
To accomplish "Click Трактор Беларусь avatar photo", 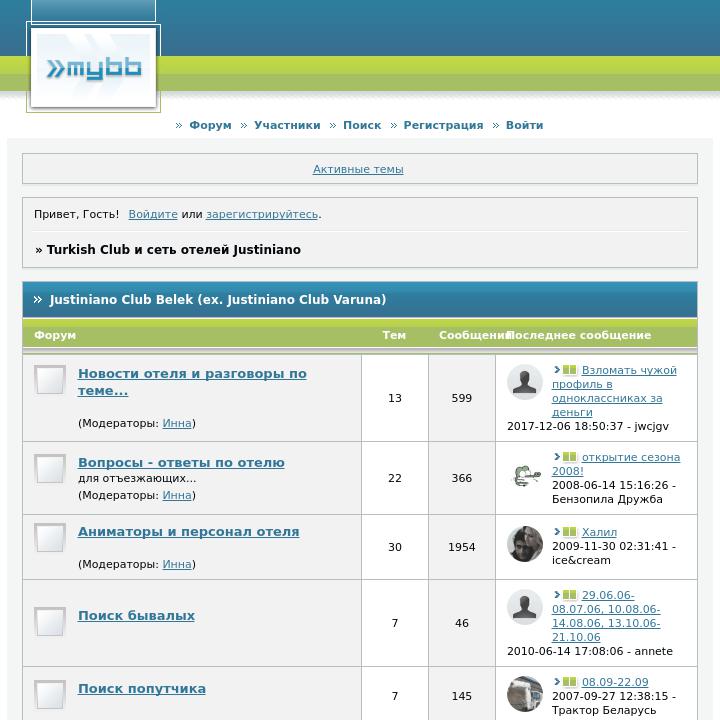I will click(x=525, y=693).
